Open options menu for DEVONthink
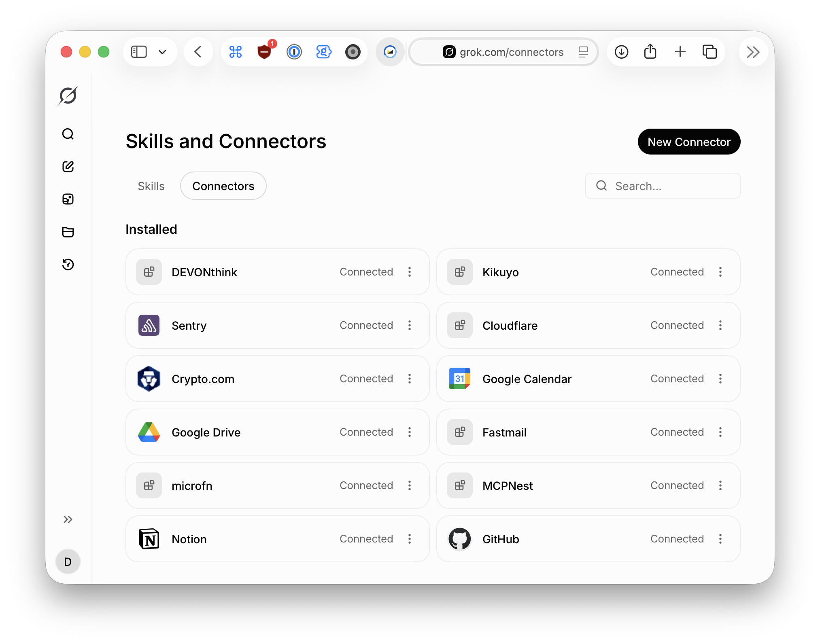This screenshot has height=644, width=820. tap(410, 272)
